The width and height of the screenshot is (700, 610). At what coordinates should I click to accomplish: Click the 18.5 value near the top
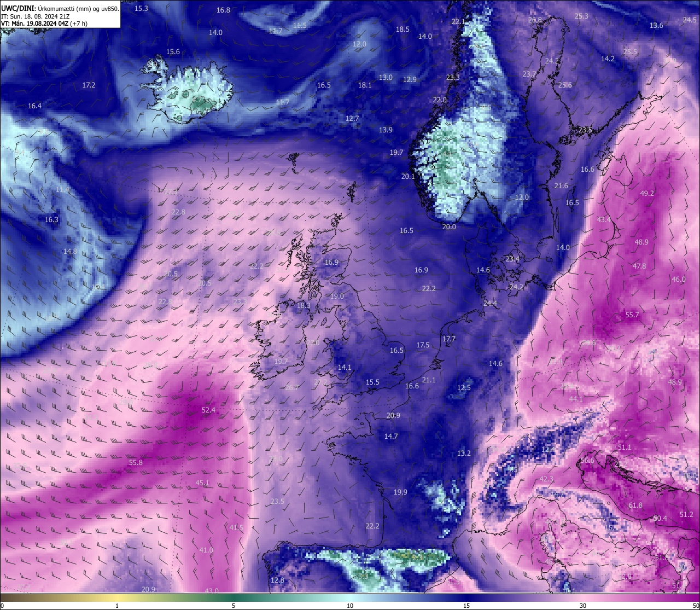click(402, 29)
